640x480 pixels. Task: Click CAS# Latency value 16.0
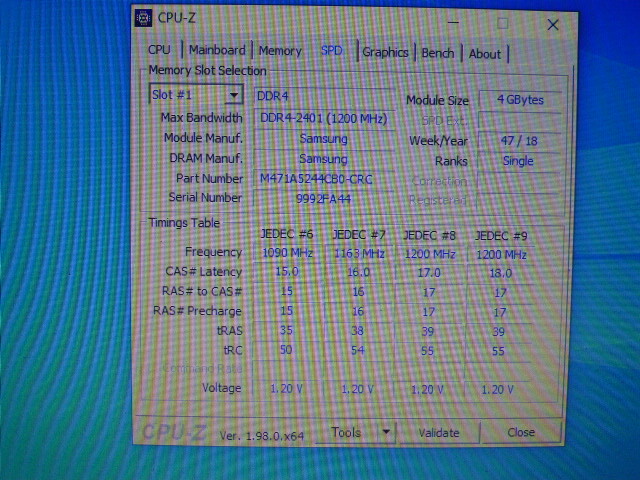359,273
